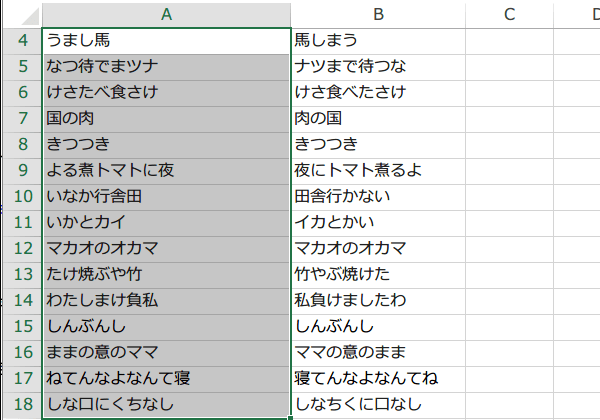The image size is (600, 420).
Task: Select column A header
Action: click(166, 14)
